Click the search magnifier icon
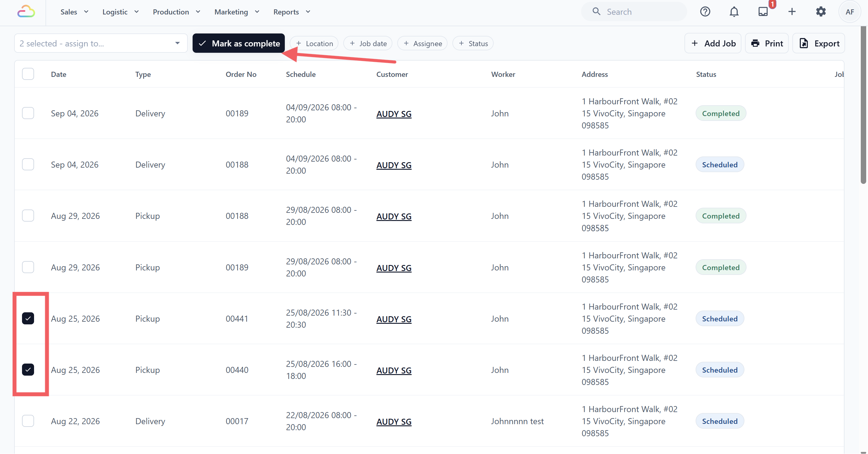The height and width of the screenshot is (454, 868). 596,12
